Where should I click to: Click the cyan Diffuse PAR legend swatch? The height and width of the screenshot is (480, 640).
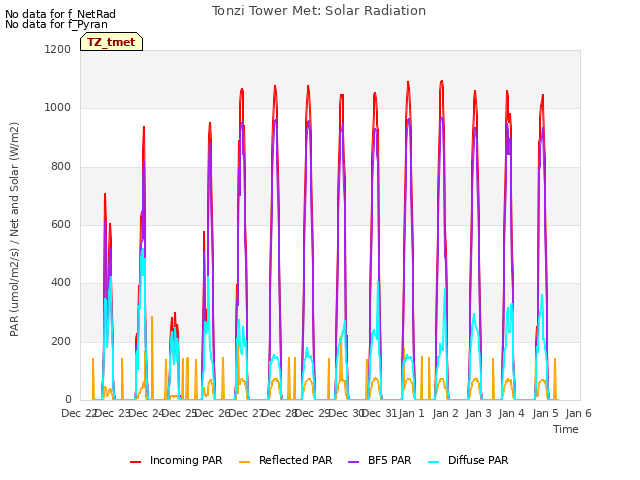(x=434, y=461)
